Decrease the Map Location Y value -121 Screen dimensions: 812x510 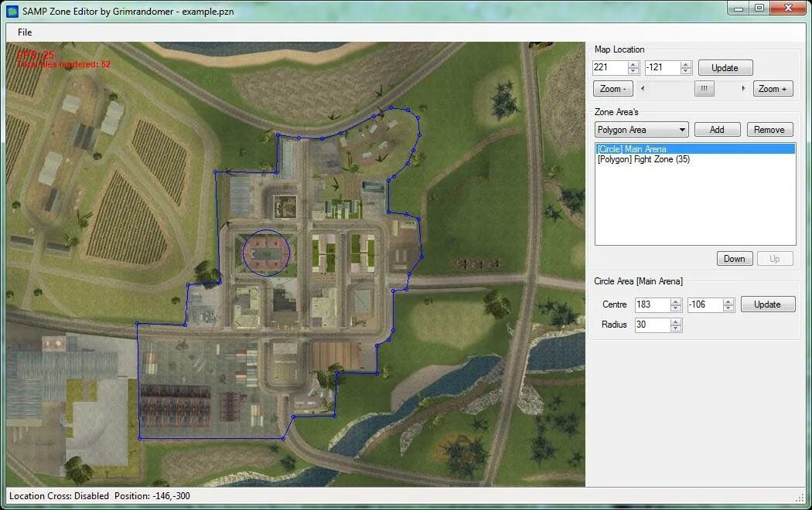(x=686, y=71)
